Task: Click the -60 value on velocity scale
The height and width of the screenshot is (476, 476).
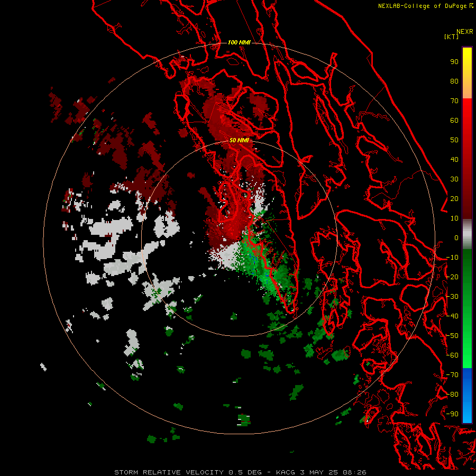Action: 452,355
